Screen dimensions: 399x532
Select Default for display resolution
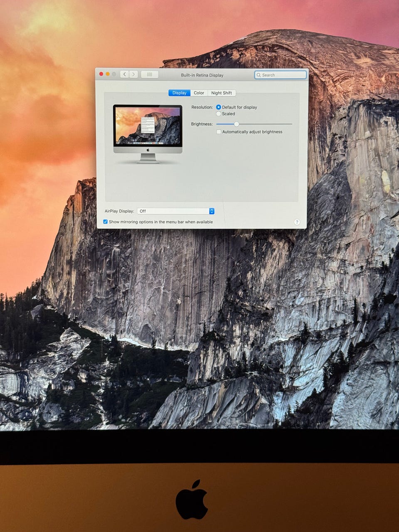tap(219, 107)
